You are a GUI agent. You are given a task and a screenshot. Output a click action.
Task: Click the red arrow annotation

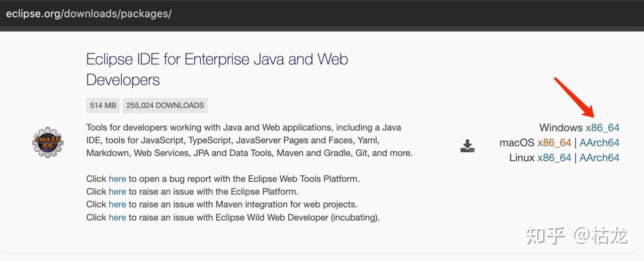click(574, 96)
